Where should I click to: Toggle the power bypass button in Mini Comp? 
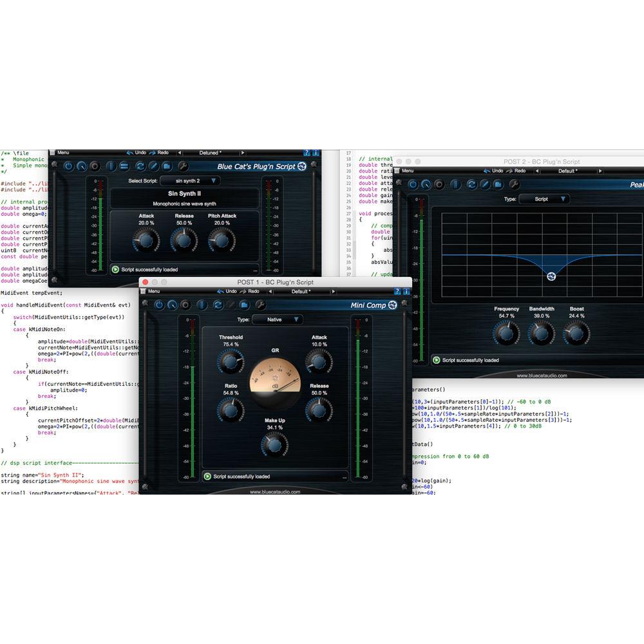tap(159, 305)
